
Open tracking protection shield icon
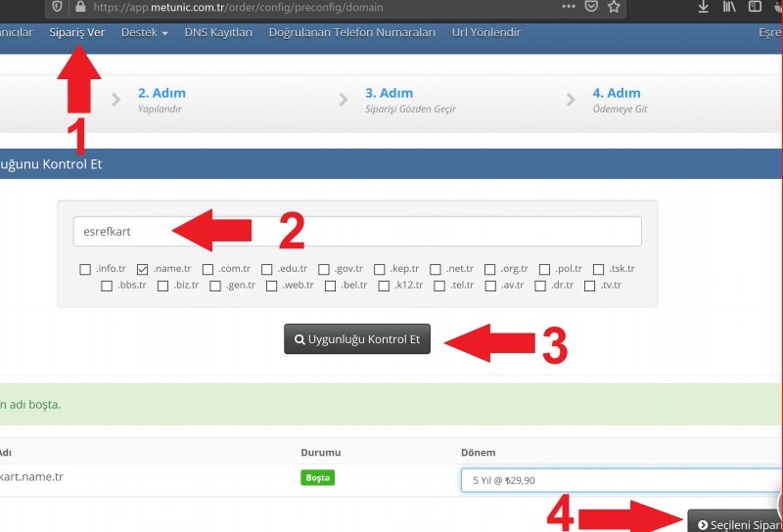(57, 7)
